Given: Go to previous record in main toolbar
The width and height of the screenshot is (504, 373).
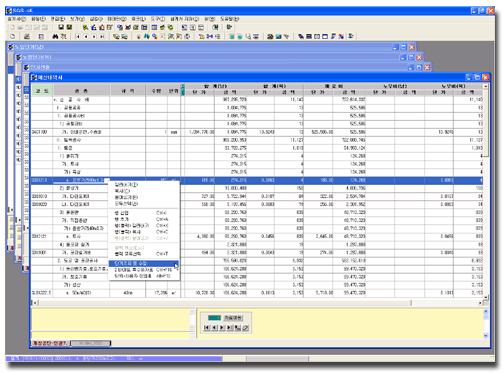Looking at the screenshot, I should (86, 36).
